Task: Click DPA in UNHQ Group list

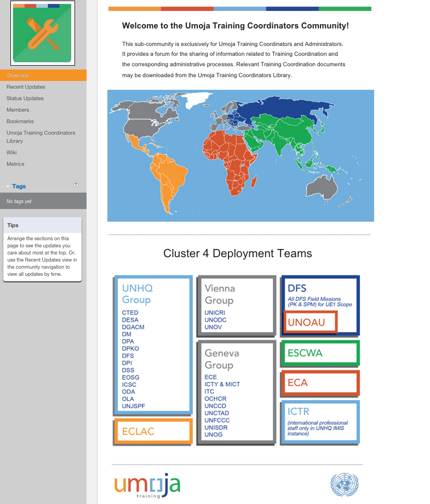Action: point(128,341)
